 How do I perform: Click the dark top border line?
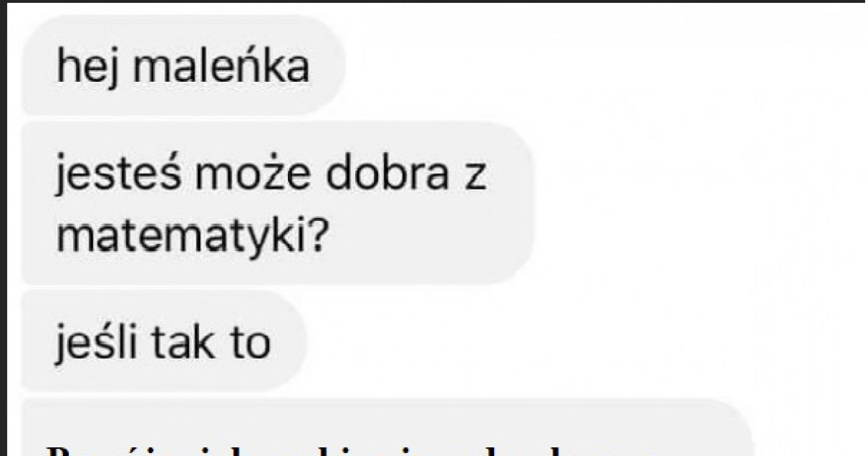[x=434, y=2]
